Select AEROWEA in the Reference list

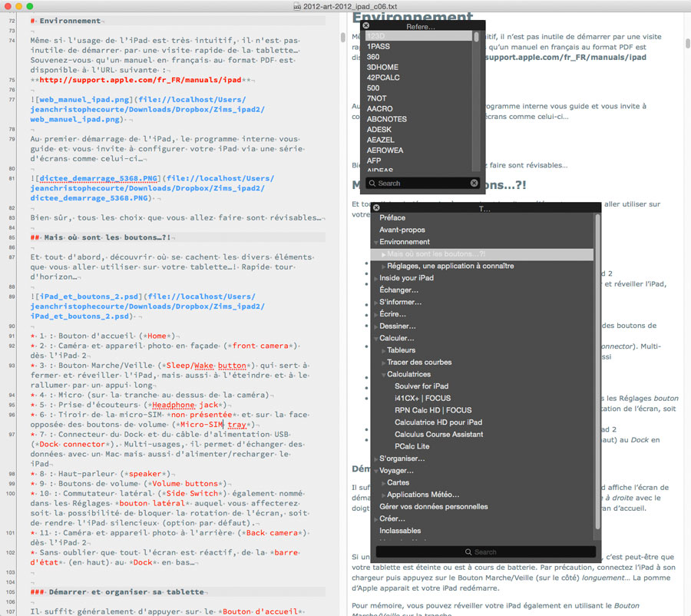[385, 151]
